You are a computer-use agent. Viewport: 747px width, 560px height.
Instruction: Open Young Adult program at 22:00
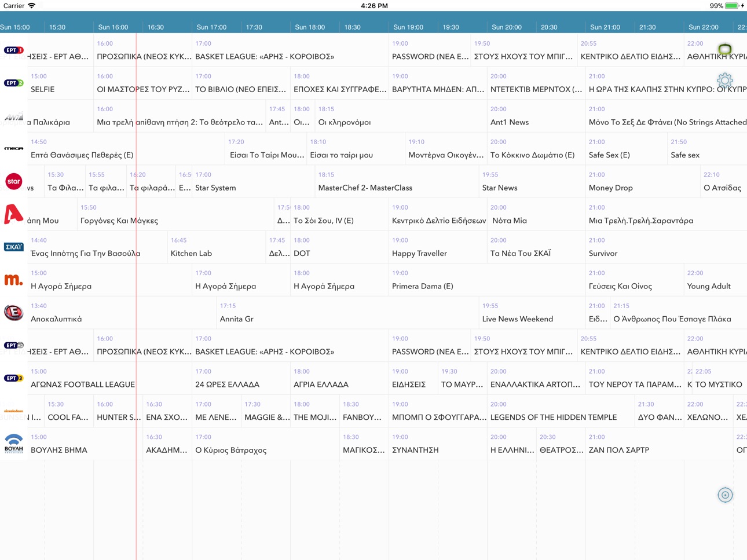[716, 280]
